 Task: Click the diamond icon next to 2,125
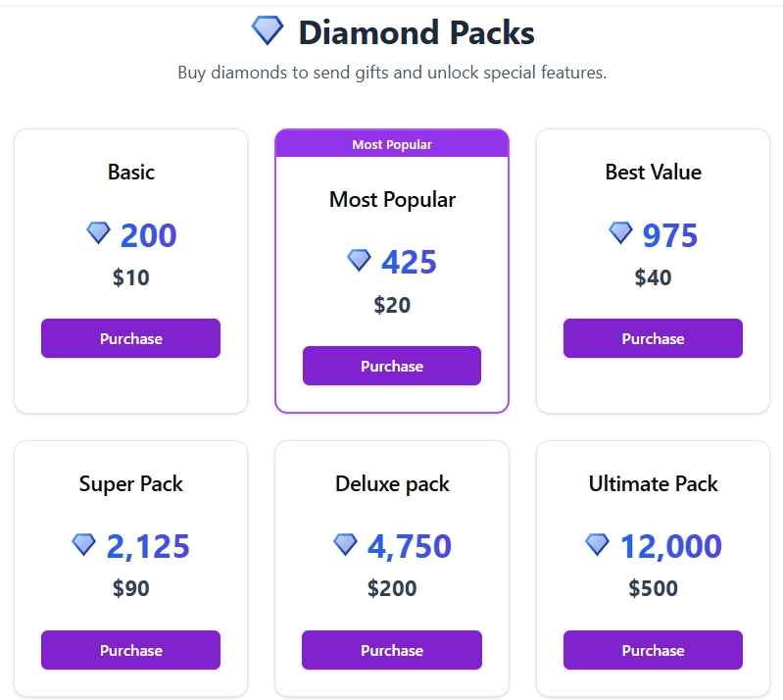[x=83, y=545]
